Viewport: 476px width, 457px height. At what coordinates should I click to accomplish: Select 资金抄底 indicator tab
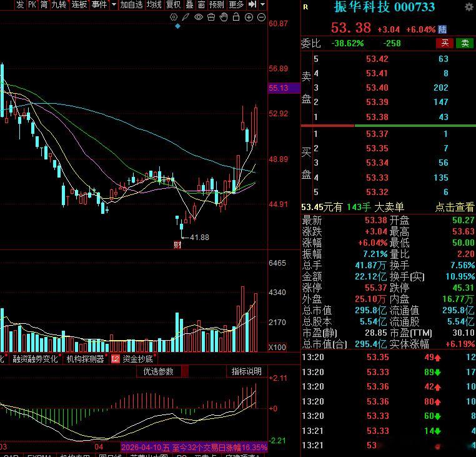137,359
